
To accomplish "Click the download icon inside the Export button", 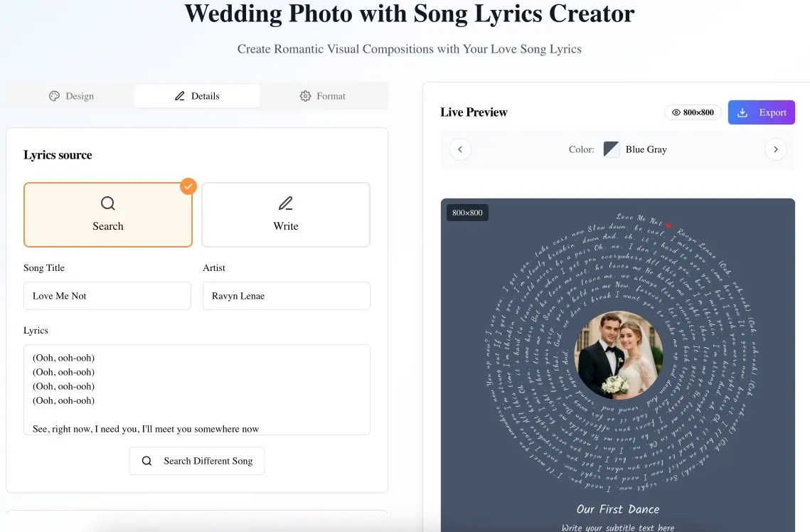I will (x=742, y=112).
